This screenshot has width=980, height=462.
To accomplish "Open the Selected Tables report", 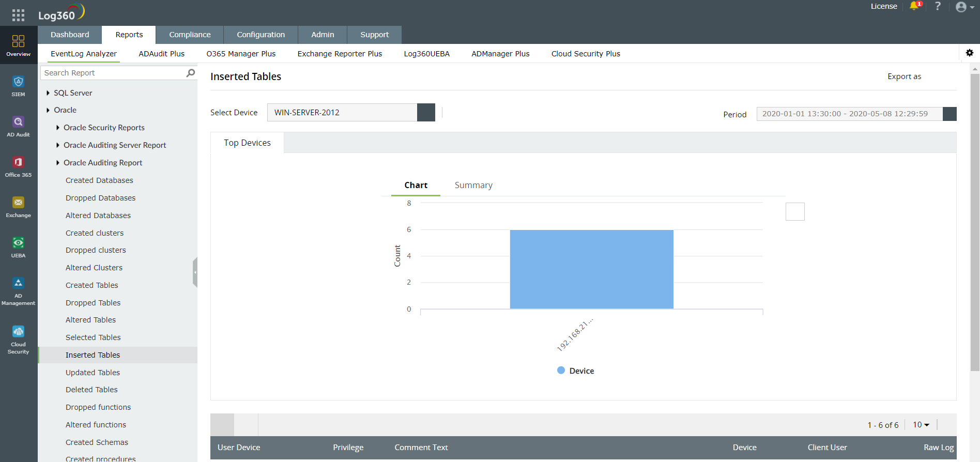I will coord(93,337).
